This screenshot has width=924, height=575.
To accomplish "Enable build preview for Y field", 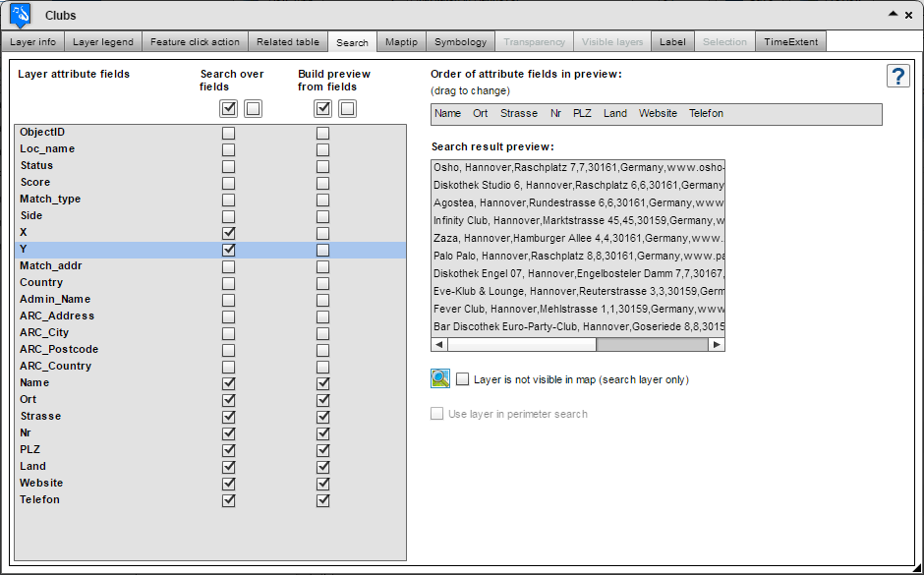I will coord(323,250).
